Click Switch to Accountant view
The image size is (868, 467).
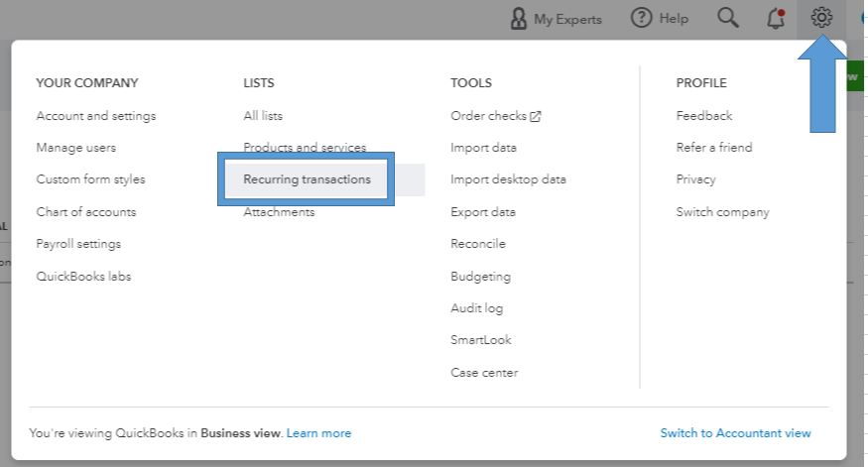735,433
